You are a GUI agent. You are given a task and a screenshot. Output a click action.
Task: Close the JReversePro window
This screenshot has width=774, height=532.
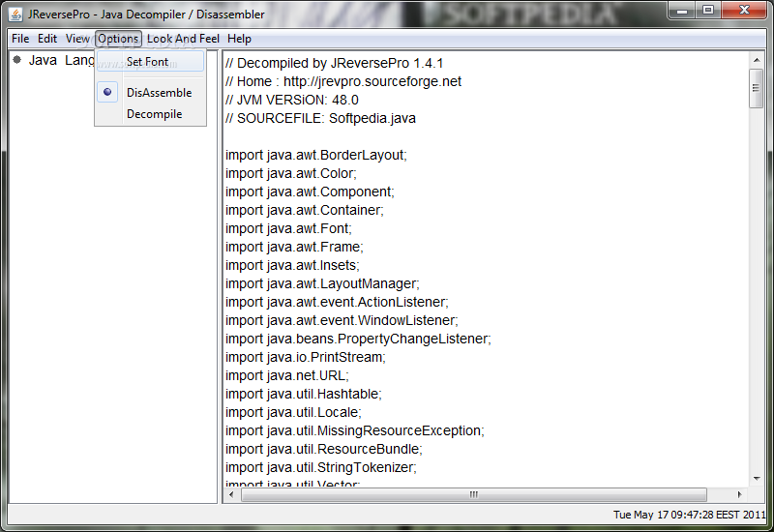744,11
